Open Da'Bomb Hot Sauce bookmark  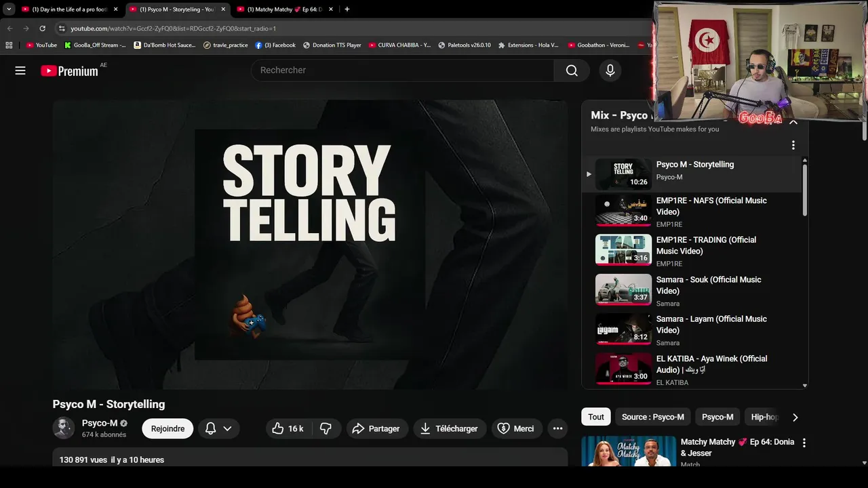coord(165,45)
